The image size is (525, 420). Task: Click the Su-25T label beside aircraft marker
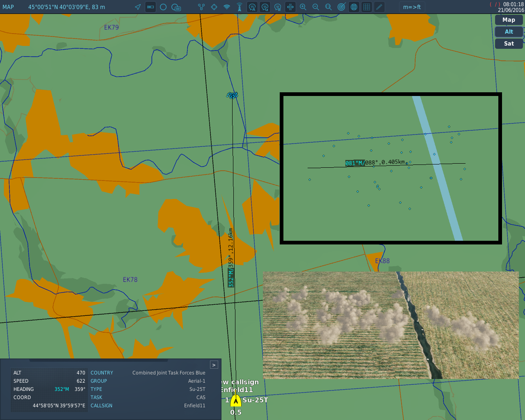click(255, 400)
